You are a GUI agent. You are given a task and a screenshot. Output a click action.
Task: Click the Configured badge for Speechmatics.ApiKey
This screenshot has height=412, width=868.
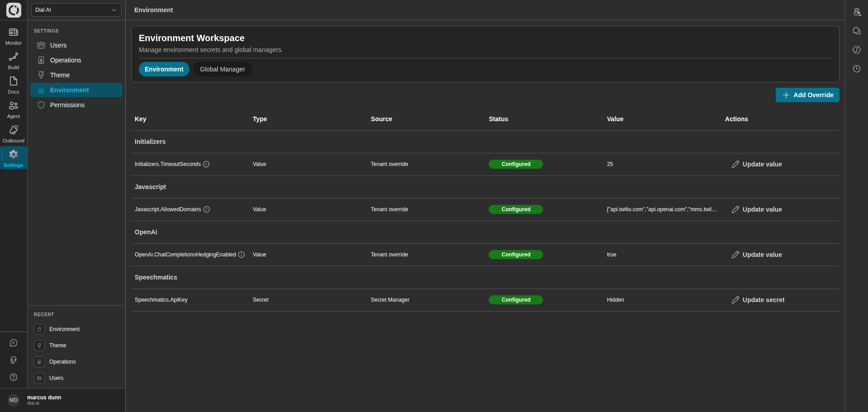pos(516,300)
